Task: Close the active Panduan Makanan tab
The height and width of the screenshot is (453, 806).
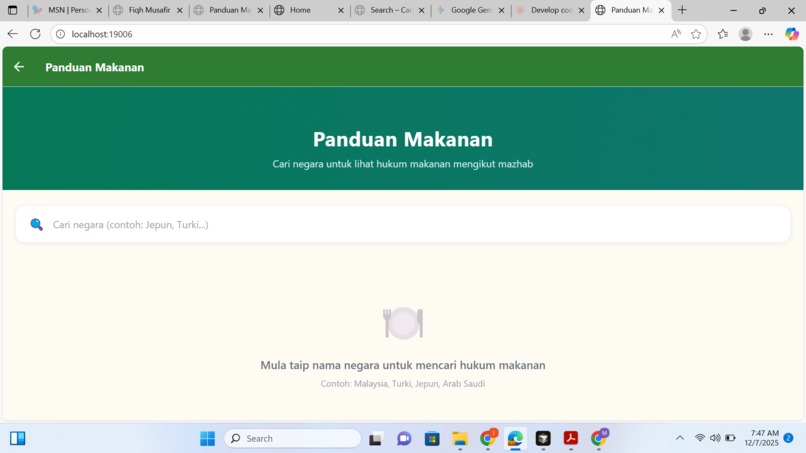Action: [662, 10]
